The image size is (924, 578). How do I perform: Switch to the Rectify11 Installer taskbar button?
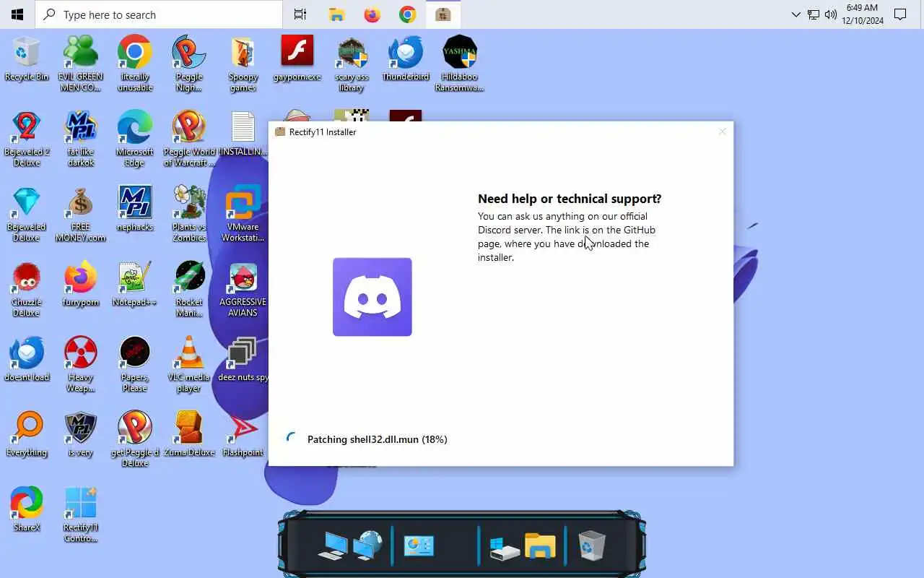[x=443, y=14]
